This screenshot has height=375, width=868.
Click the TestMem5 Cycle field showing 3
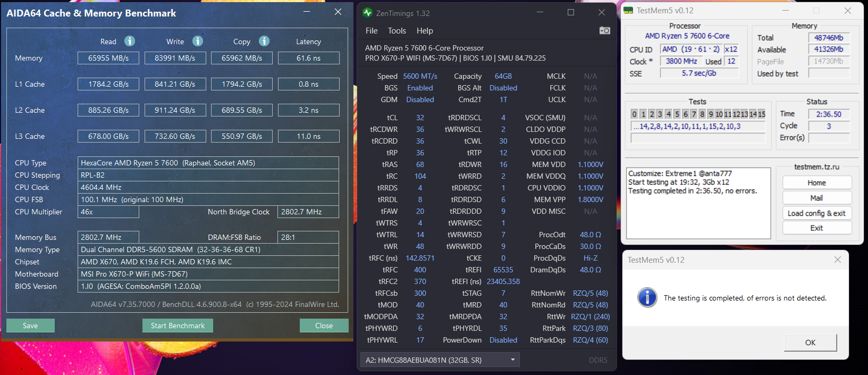click(829, 126)
